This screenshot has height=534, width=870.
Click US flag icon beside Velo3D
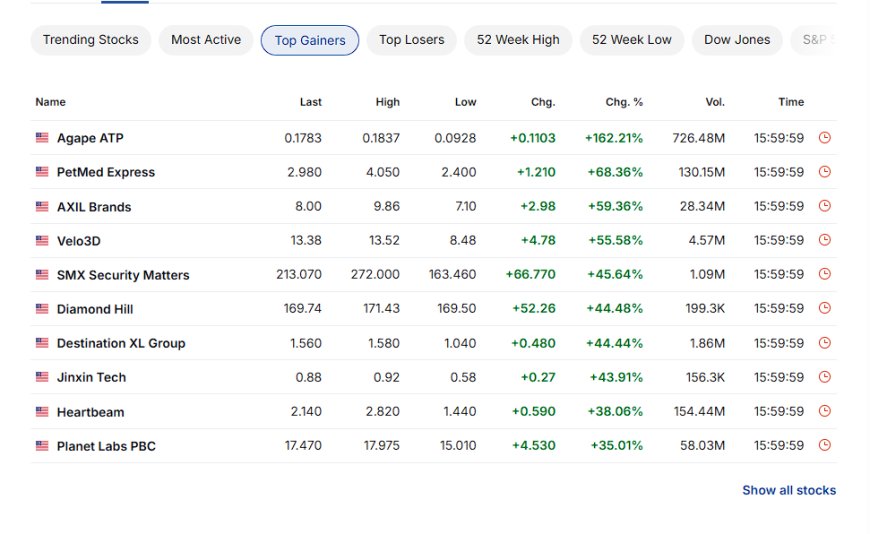(x=42, y=241)
